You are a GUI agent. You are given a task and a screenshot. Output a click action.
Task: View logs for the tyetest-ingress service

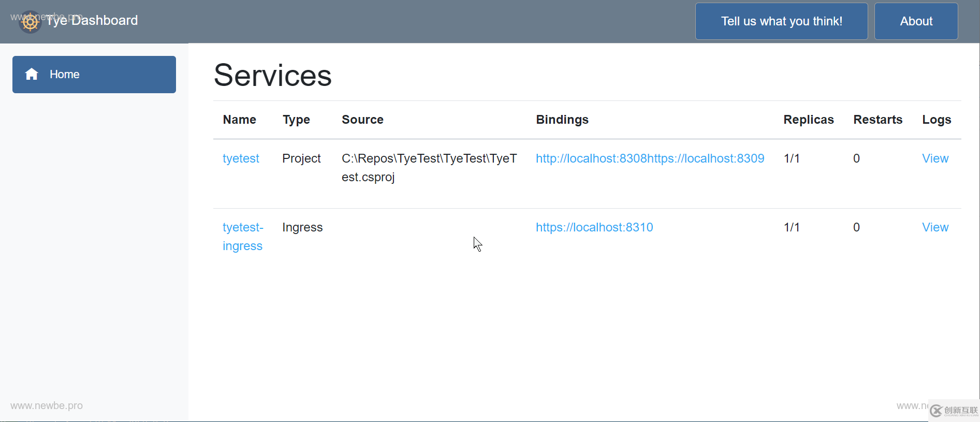pos(935,227)
